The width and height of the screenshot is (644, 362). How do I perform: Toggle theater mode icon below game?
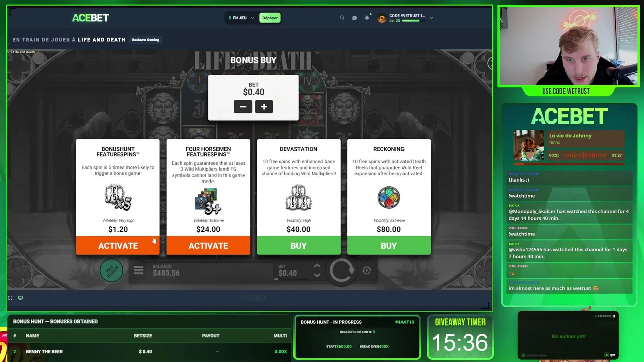point(20,298)
